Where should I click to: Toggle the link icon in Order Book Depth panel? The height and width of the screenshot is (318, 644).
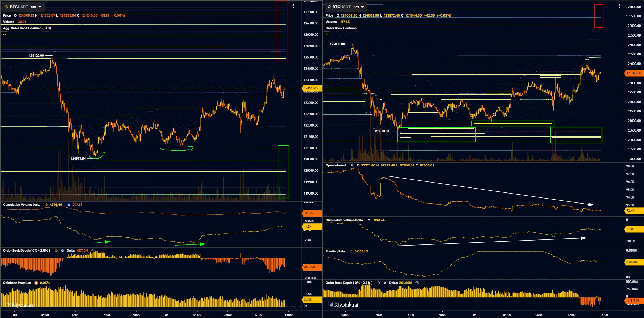tap(93, 250)
